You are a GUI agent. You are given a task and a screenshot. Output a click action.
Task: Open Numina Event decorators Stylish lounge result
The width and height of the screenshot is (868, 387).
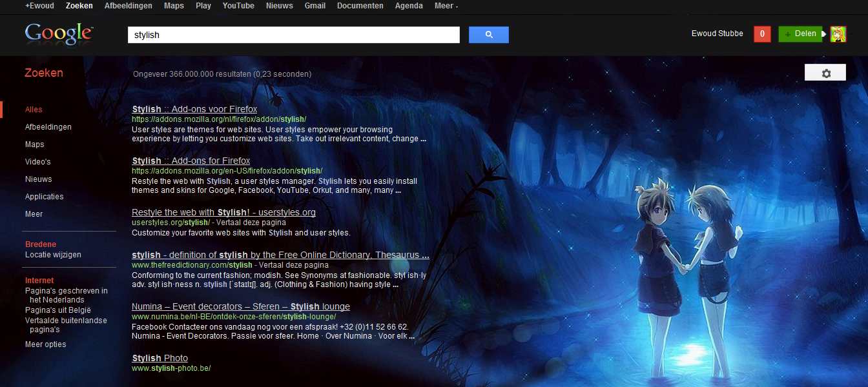pyautogui.click(x=241, y=306)
